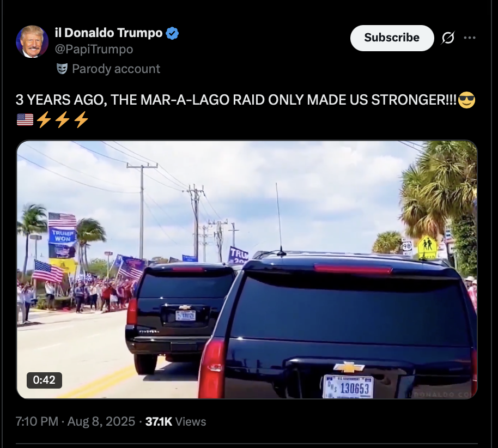Click the 130653 license plate in video
Image resolution: width=498 pixels, height=448 pixels.
tap(348, 386)
